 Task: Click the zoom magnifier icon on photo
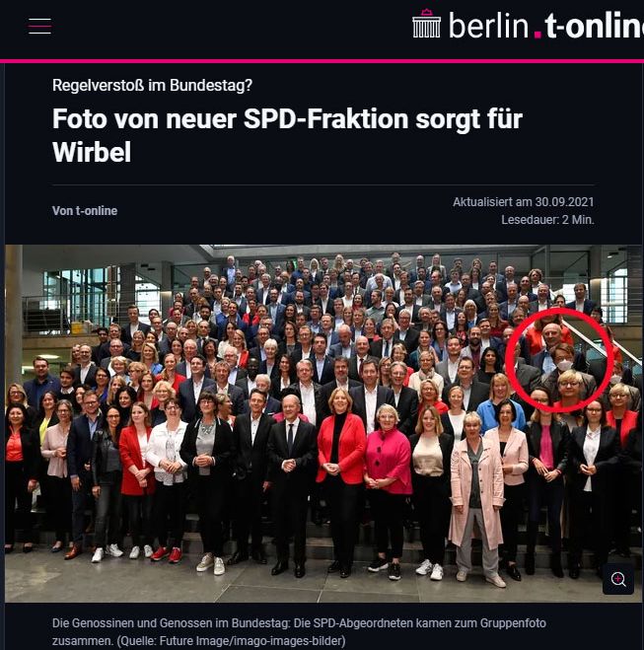tap(618, 579)
